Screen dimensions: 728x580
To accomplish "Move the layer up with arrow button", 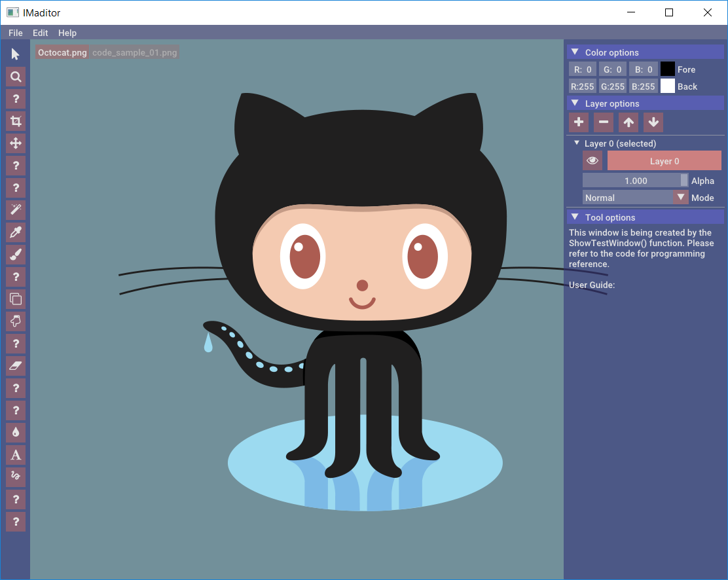I will pyautogui.click(x=628, y=122).
